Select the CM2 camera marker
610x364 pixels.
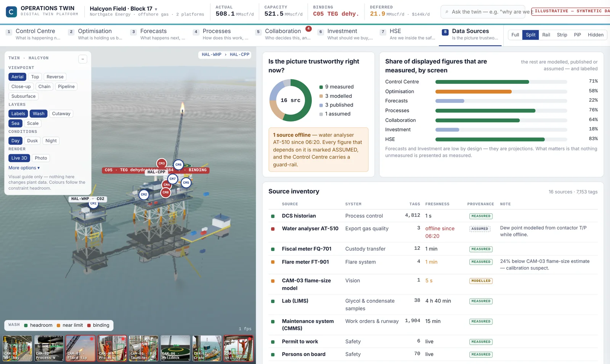(144, 194)
